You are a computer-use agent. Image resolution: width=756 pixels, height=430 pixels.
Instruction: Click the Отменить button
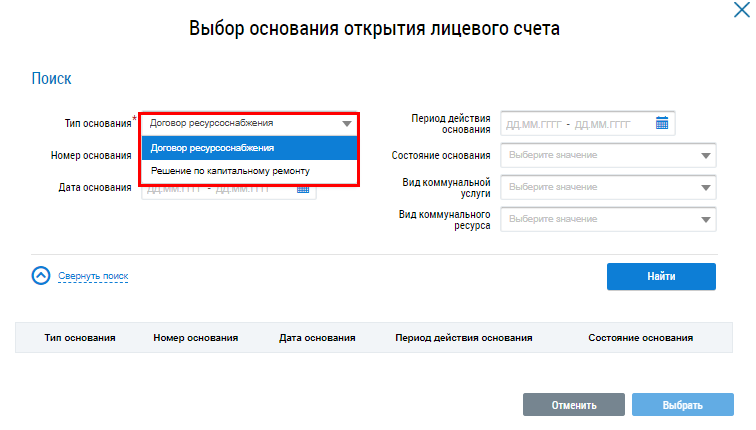pos(573,405)
